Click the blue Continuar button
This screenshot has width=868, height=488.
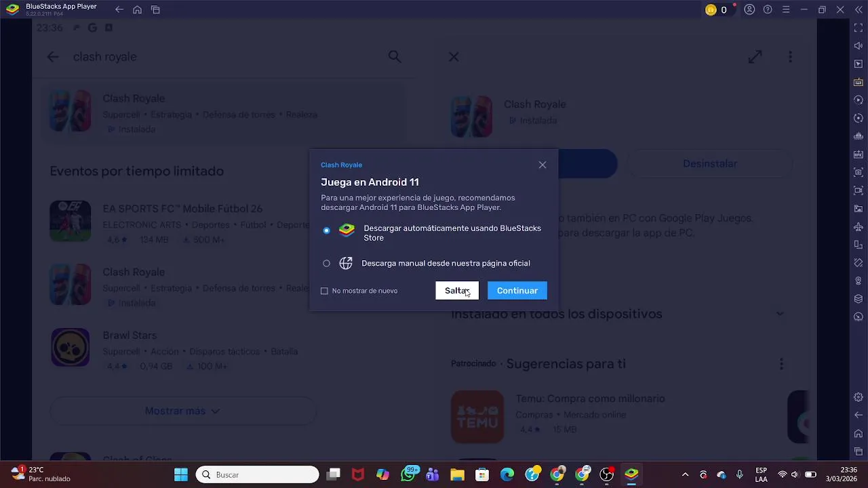517,290
